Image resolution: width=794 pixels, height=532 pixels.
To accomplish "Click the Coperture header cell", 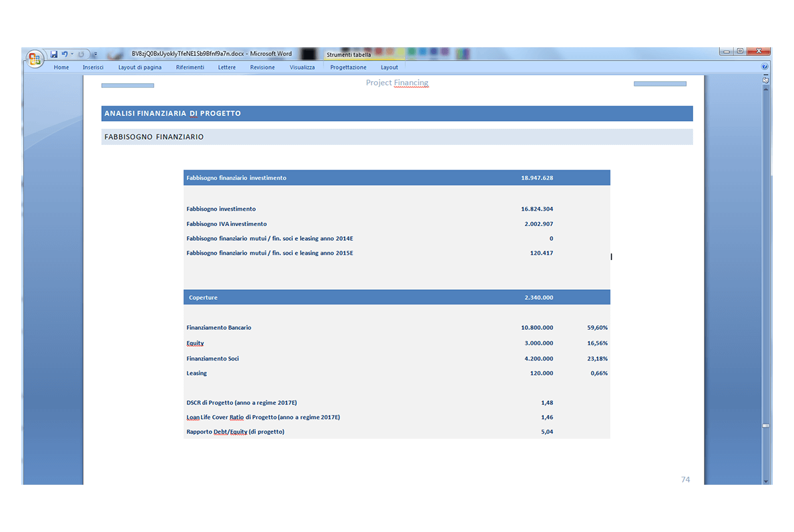I will pyautogui.click(x=203, y=298).
